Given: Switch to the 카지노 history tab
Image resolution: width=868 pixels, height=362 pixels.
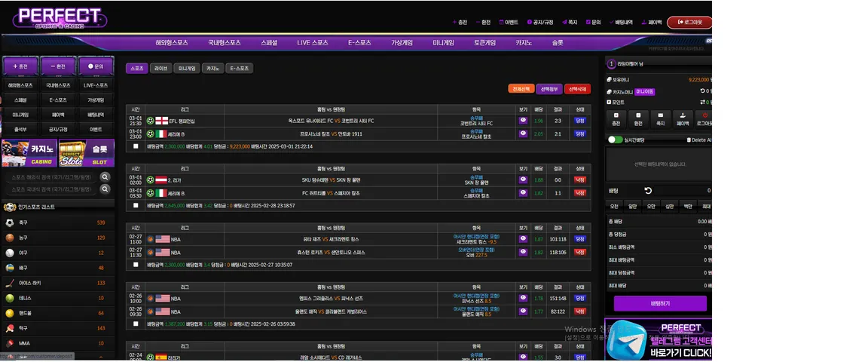Looking at the screenshot, I should coord(212,68).
